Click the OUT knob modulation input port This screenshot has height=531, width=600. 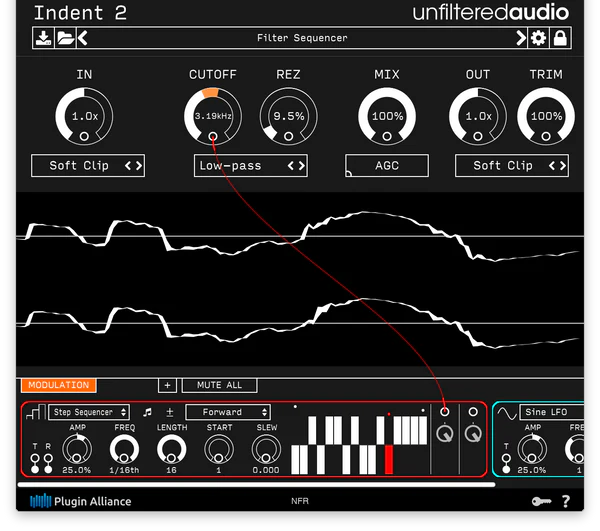click(x=478, y=137)
